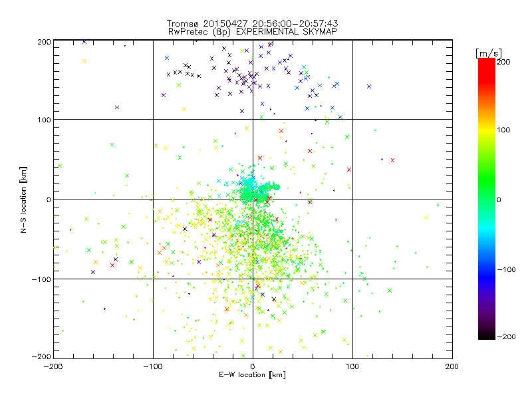Viewport: 532px width, 399px height.
Task: Click the colorbar tick label "-100"
Action: tap(506, 269)
